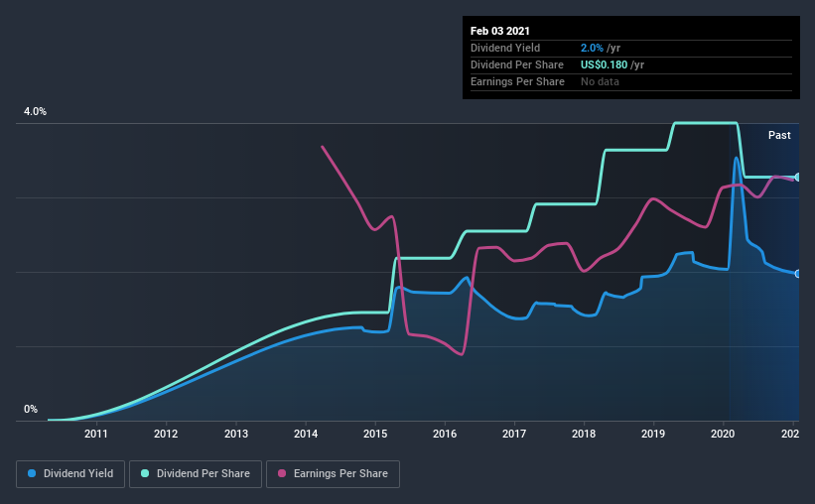Click the 2017 year axis label
Viewport: 815px width, 504px height.
(514, 434)
